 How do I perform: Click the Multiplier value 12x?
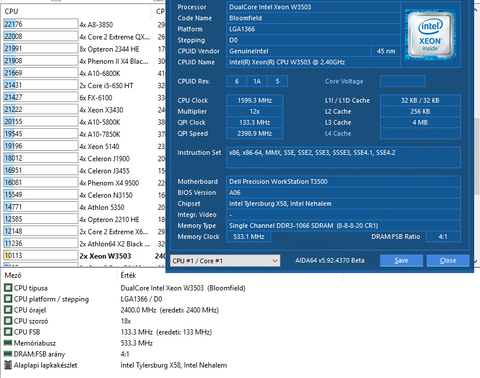coord(255,111)
